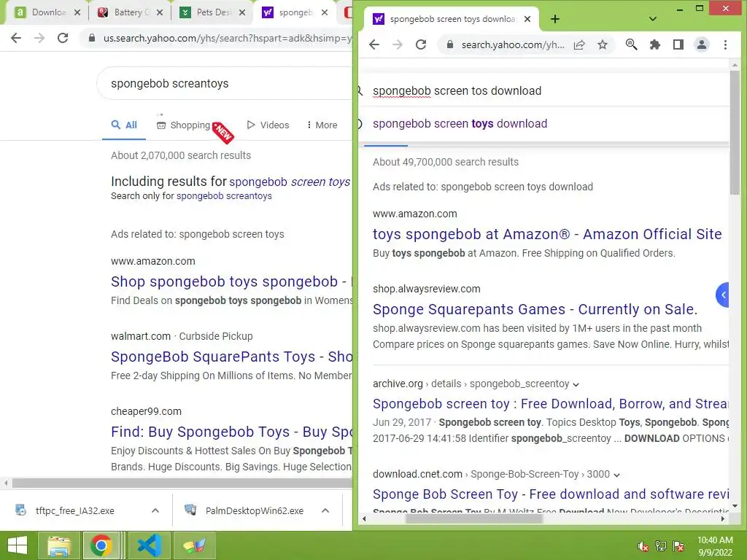The height and width of the screenshot is (560, 747).
Task: Open the Chrome profile avatar
Action: 702,44
